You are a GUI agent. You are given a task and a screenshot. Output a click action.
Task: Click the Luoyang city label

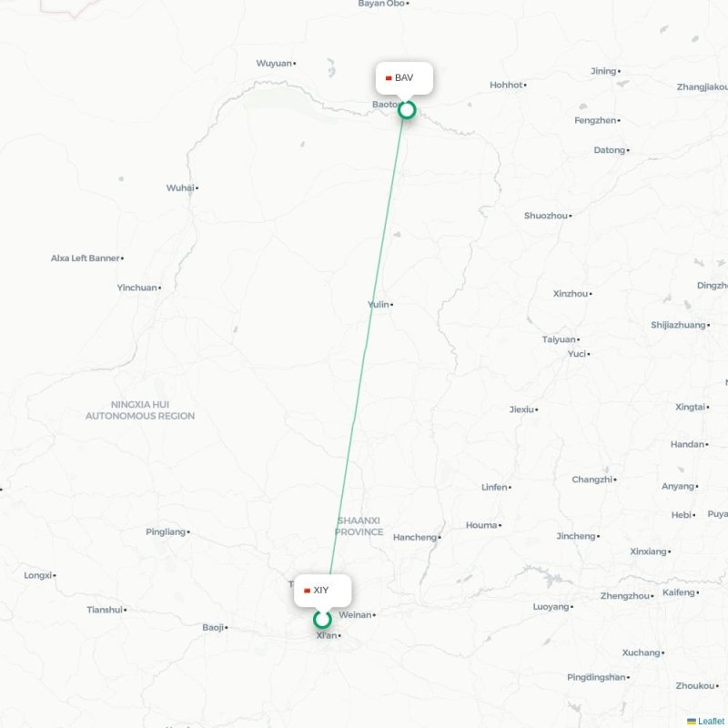551,607
